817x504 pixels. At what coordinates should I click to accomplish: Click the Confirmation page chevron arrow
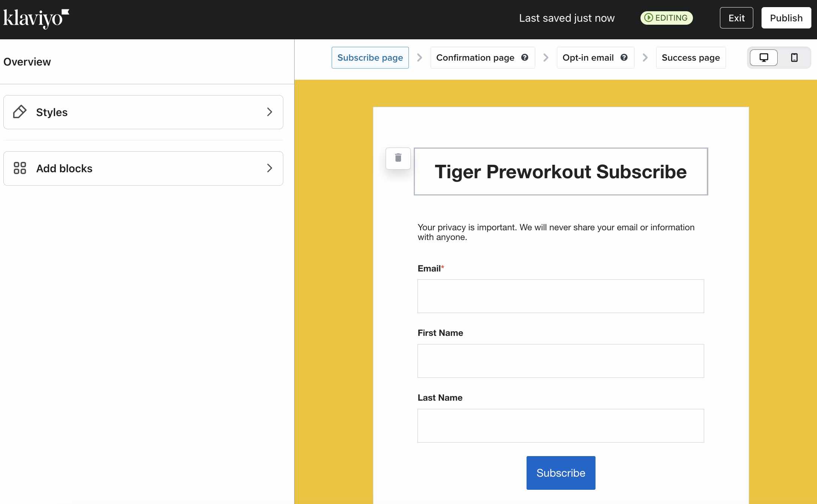546,57
